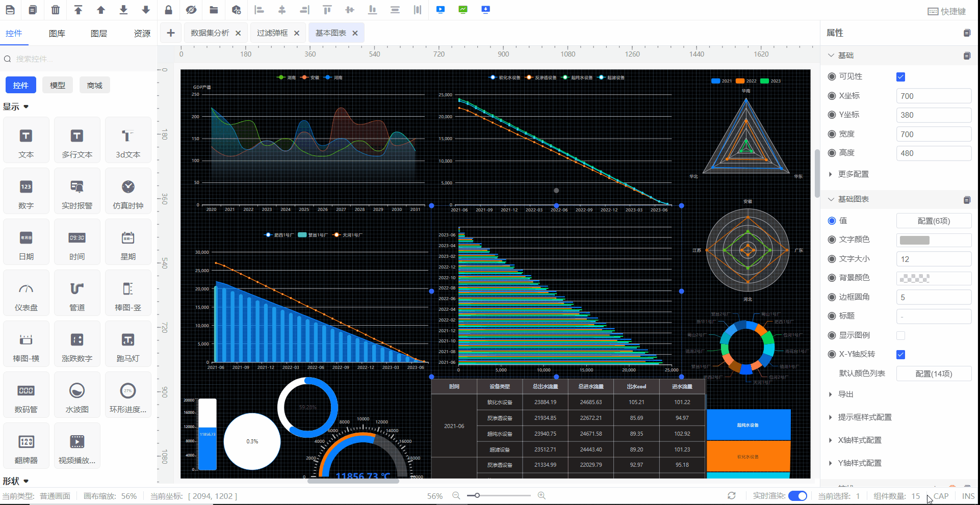Click the refresh icon in status bar
The width and height of the screenshot is (980, 505).
[732, 496]
